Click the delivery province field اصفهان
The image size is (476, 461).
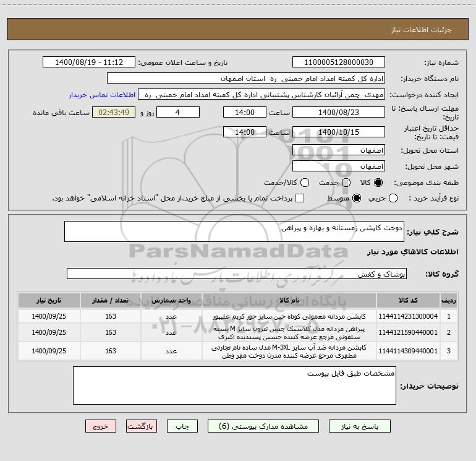(x=339, y=150)
